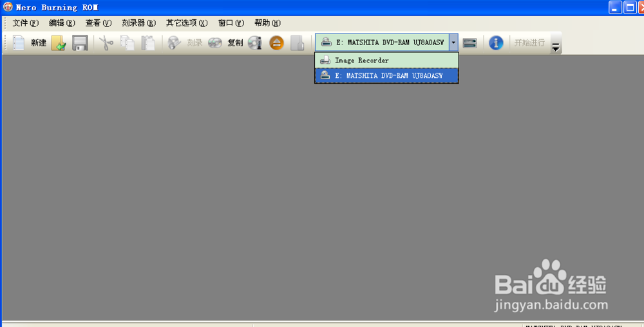Image resolution: width=644 pixels, height=327 pixels.
Task: Select Image Recorder from the list
Action: coord(386,61)
